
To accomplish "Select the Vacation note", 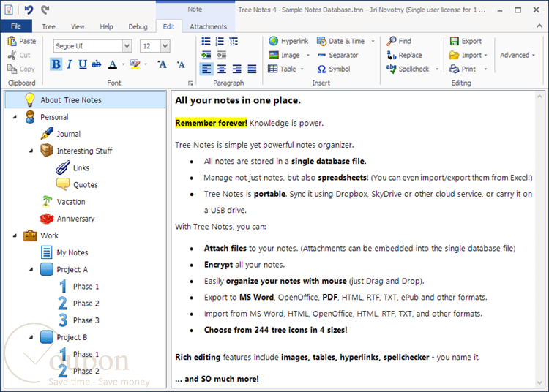I will tap(71, 202).
